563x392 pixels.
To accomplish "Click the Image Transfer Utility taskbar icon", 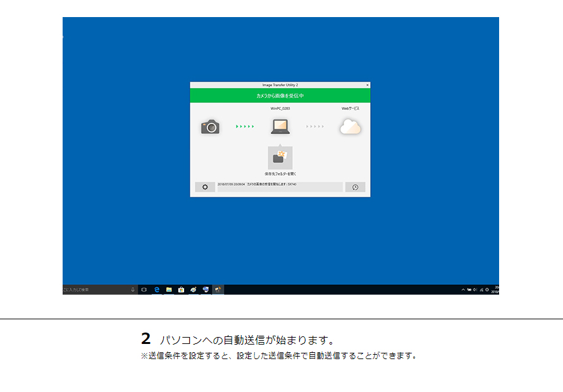I will pyautogui.click(x=217, y=290).
